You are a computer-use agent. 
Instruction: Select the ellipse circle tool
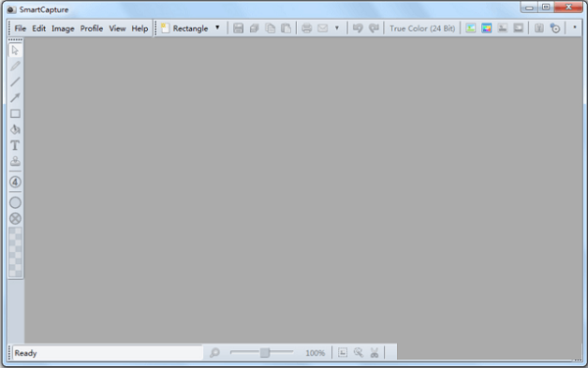(x=15, y=203)
